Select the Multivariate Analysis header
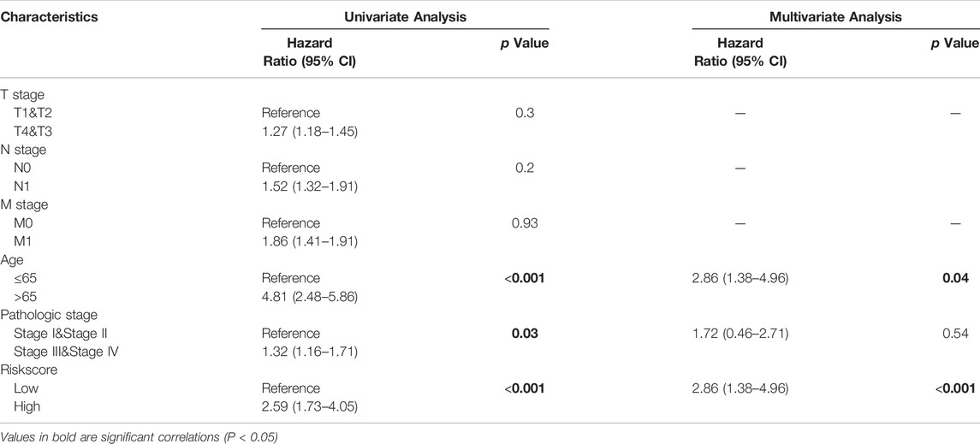The image size is (980, 444). (x=836, y=17)
